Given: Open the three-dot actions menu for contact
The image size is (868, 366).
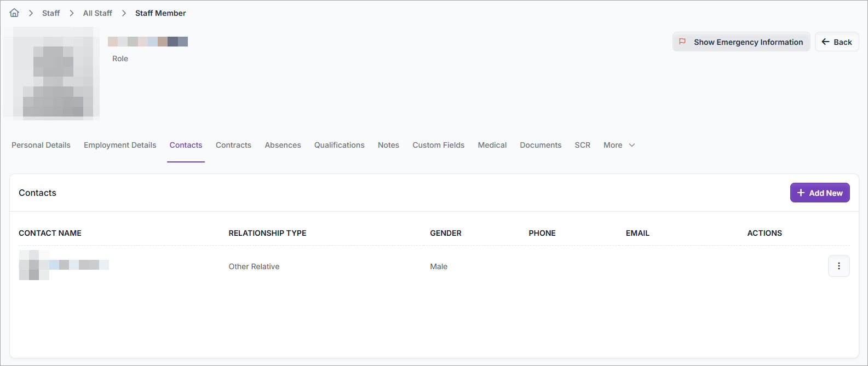Looking at the screenshot, I should (x=838, y=266).
